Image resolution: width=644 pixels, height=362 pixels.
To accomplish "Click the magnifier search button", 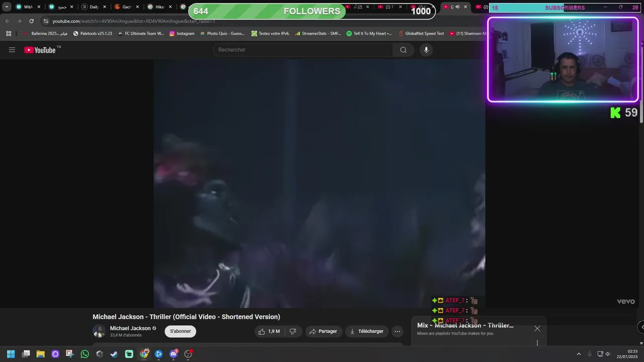I will 404,50.
